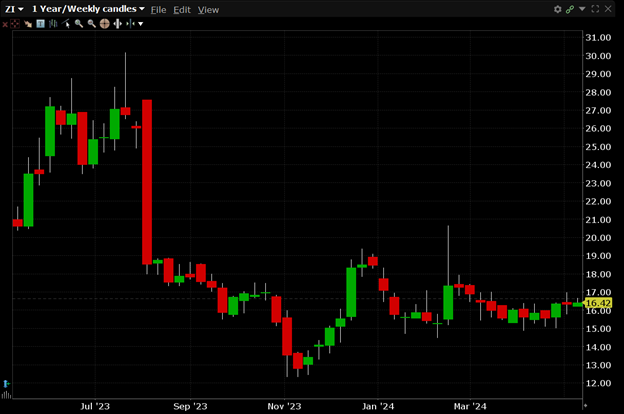Click the blue arrow icon at chart bottom-left

(6, 384)
